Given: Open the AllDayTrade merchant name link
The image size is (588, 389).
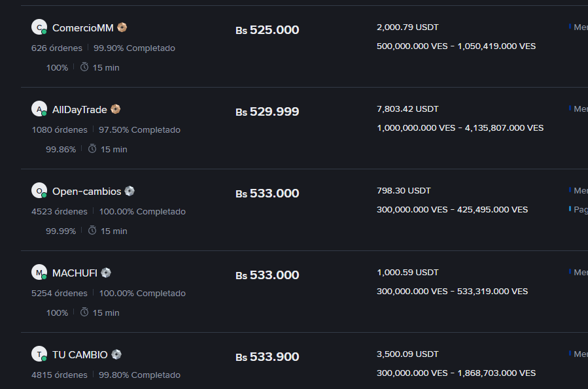Looking at the screenshot, I should pos(80,110).
